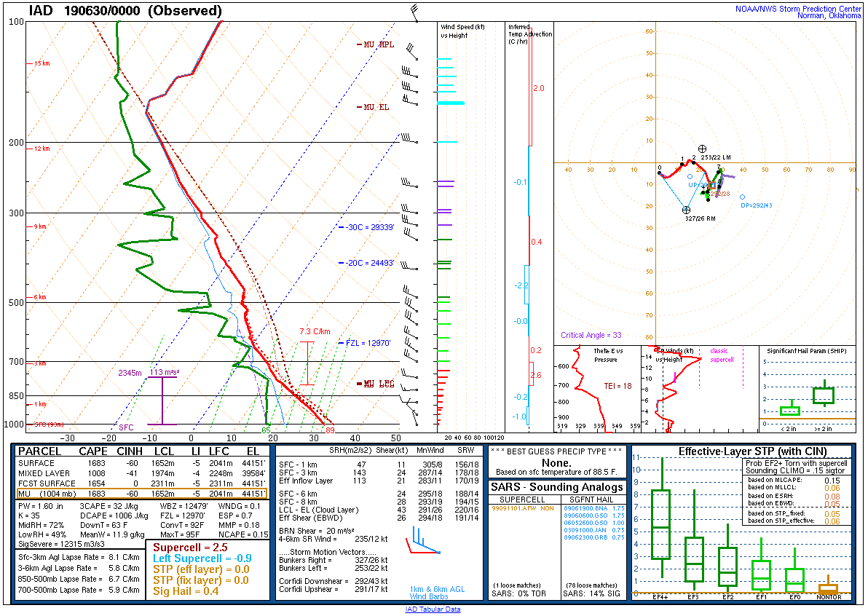The width and height of the screenshot is (868, 616).
Task: Click the STP (fix layer) = 0.0 value
Action: coord(200,580)
